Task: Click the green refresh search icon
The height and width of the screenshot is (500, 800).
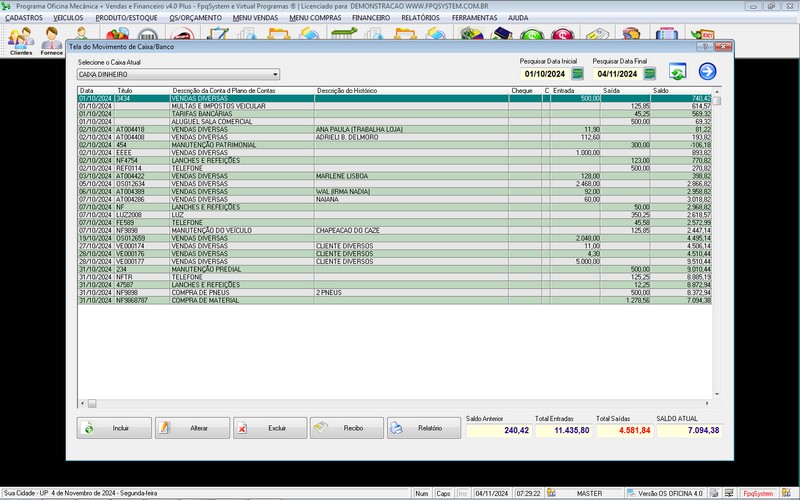Action: point(677,71)
